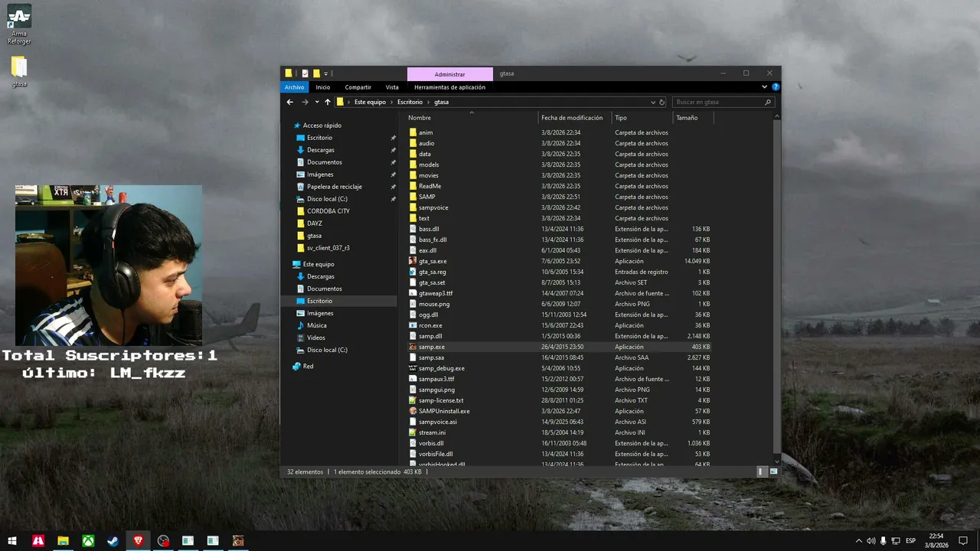The width and height of the screenshot is (980, 551).
Task: Click New folder icon in title bar
Action: point(316,73)
